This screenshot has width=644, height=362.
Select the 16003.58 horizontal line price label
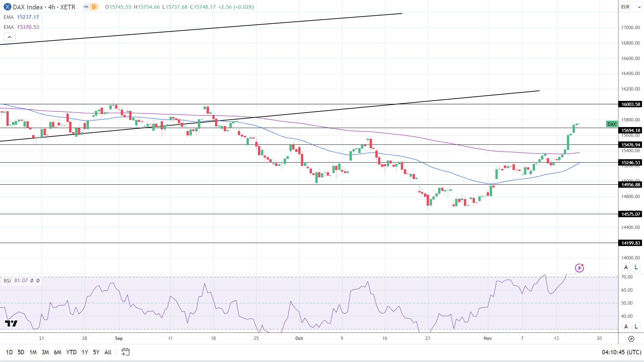click(630, 104)
